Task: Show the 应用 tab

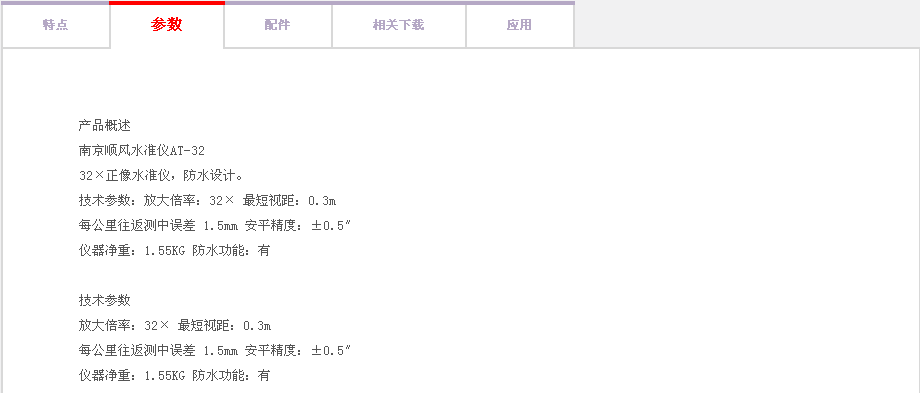Action: (519, 25)
